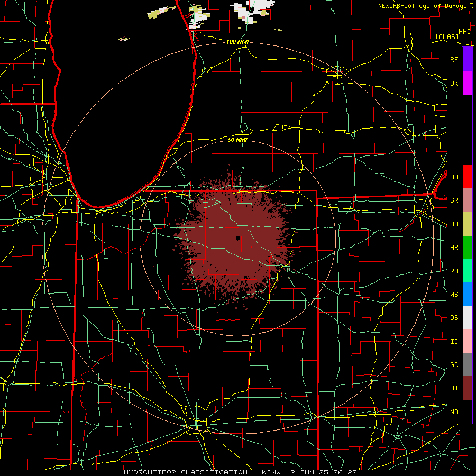Click the UK magenta legend swatch
Image resolution: width=476 pixels, height=476 pixels.
click(x=467, y=83)
